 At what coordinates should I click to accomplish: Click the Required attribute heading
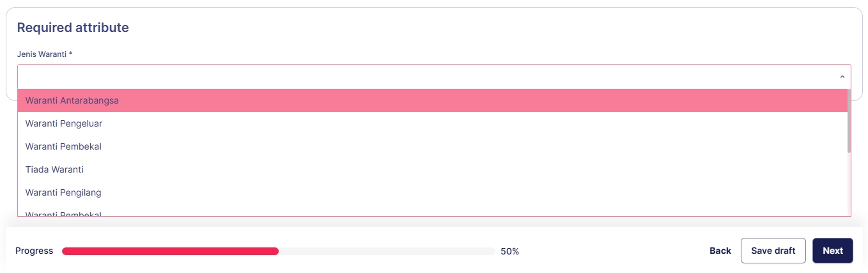pos(73,27)
